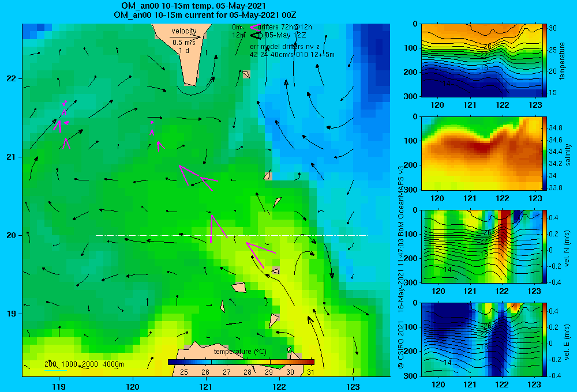This screenshot has width=577, height=392.
Task: Click the '31' tick on the main temperature color bar
Action: click(310, 372)
